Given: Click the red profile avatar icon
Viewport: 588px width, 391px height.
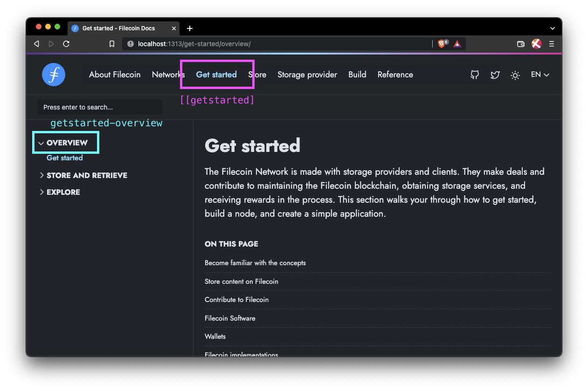Looking at the screenshot, I should 536,44.
